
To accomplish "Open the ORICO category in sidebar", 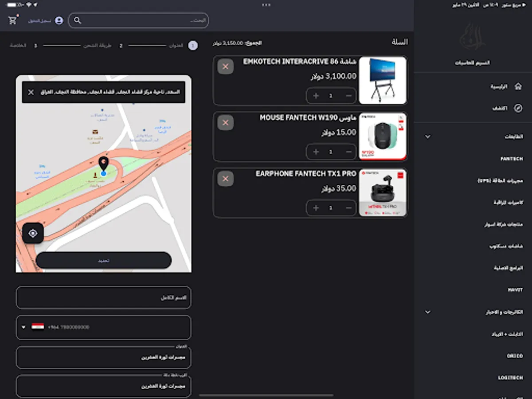I will point(515,356).
